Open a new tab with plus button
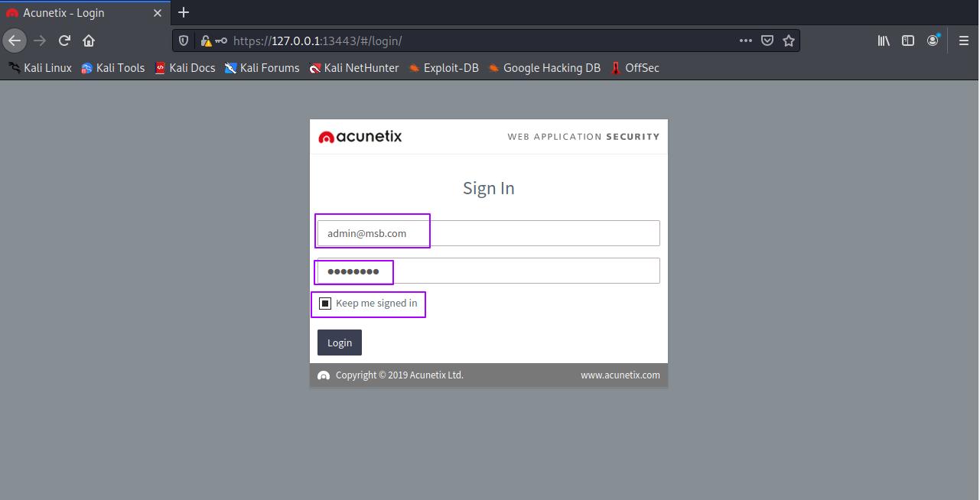The height and width of the screenshot is (500, 980). coord(184,13)
